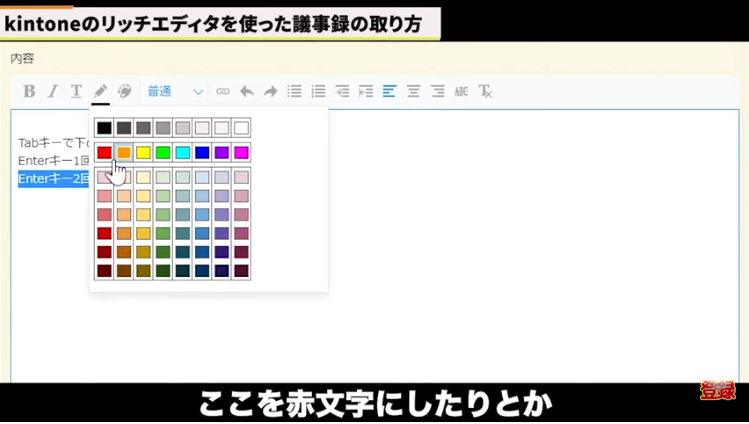Apply strikethrough with the ABC icon
The image size is (749, 424).
(x=461, y=91)
